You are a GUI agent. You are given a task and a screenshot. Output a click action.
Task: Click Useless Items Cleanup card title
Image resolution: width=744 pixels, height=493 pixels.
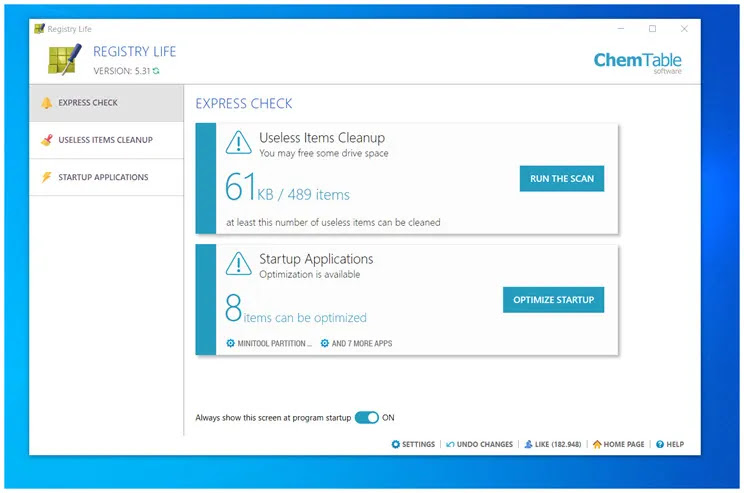[x=322, y=138]
